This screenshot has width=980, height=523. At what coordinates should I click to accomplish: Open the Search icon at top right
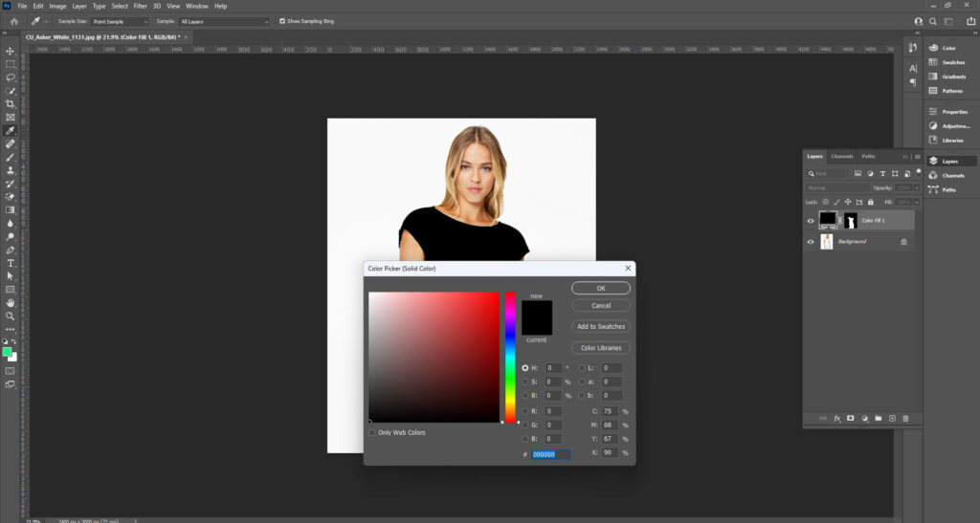click(x=932, y=21)
